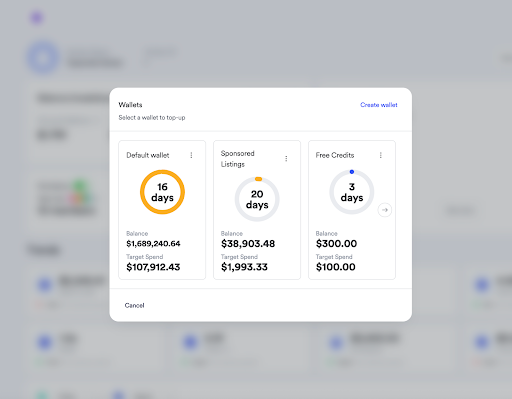
Task: Click the Wallets dialog heading
Action: pos(130,105)
